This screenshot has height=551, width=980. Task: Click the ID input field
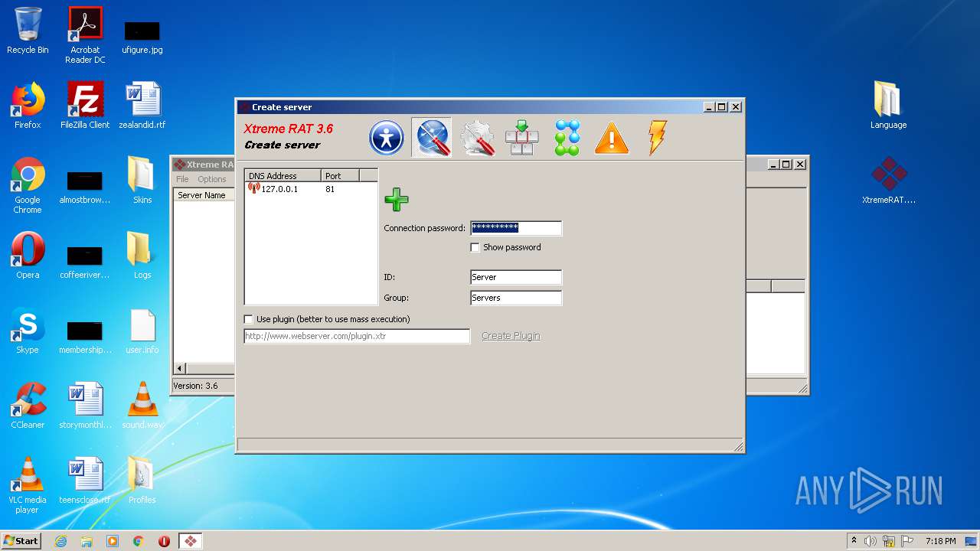516,277
